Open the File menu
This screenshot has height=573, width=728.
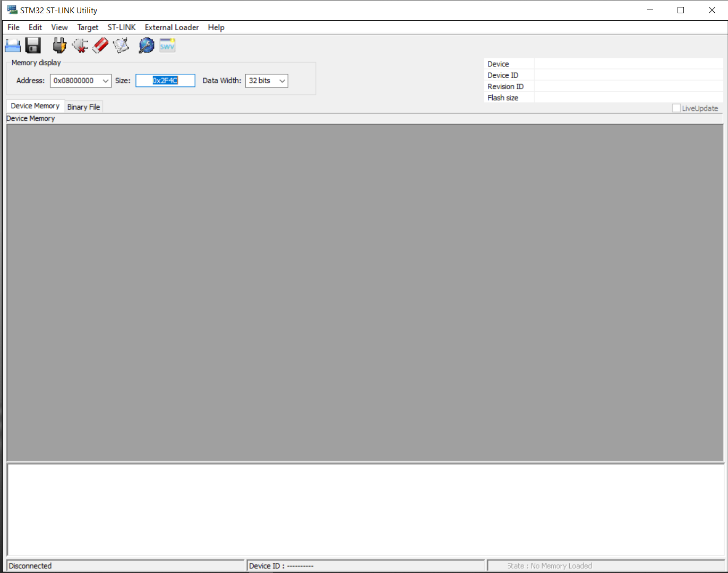coord(13,28)
